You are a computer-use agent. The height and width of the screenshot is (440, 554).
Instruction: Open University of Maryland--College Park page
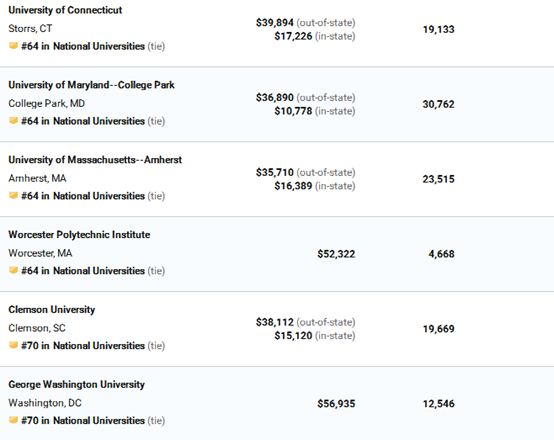coord(92,85)
